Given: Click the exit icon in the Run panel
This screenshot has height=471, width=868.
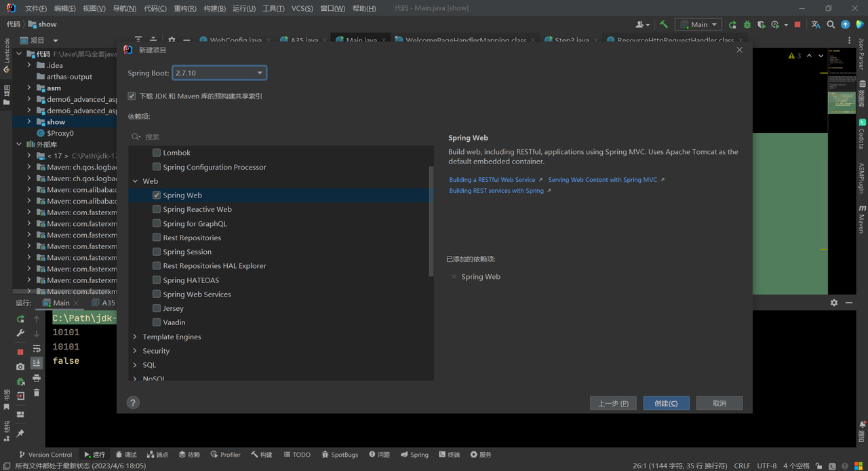Looking at the screenshot, I should coord(20,396).
